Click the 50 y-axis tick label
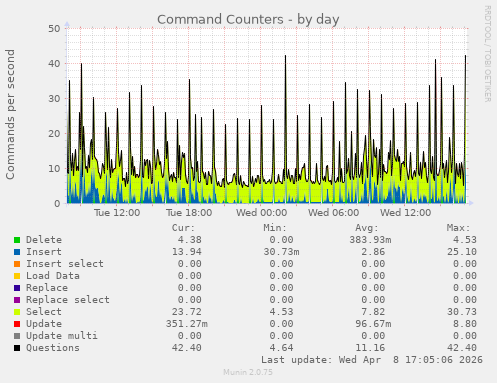The image size is (497, 383). click(x=54, y=29)
